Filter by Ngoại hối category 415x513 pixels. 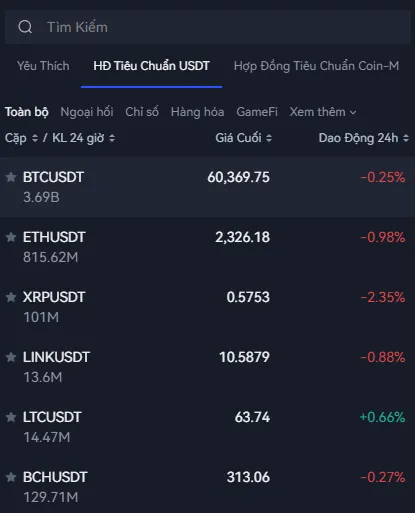tap(87, 112)
